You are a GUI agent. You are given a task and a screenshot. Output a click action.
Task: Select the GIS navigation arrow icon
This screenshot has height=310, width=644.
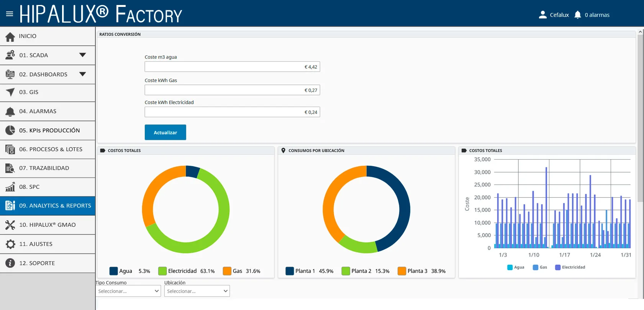click(10, 92)
